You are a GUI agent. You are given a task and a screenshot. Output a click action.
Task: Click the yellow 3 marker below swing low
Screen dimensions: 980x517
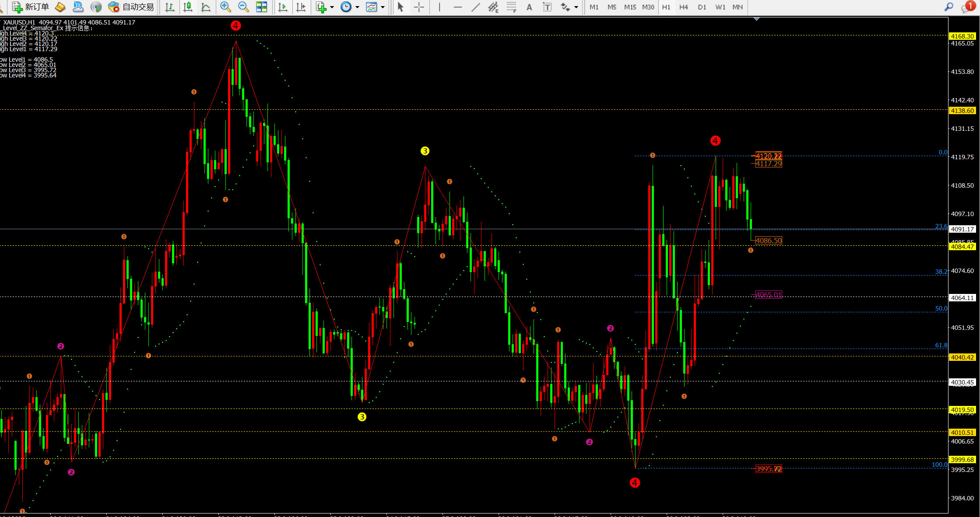coord(362,417)
